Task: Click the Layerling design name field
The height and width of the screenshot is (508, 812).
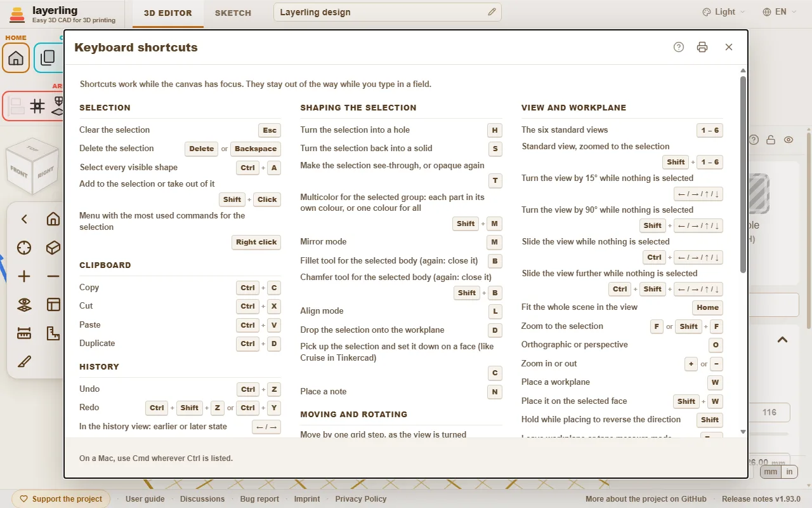Action: tap(388, 12)
